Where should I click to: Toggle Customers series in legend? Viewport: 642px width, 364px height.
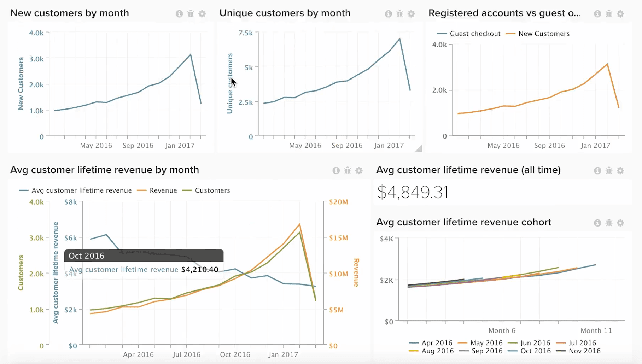tap(206, 190)
